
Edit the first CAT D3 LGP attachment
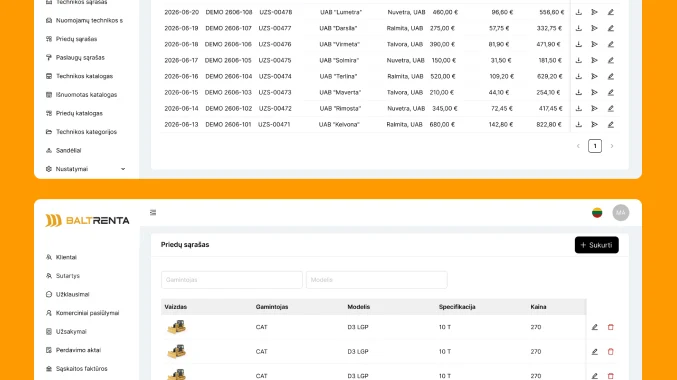pyautogui.click(x=595, y=327)
